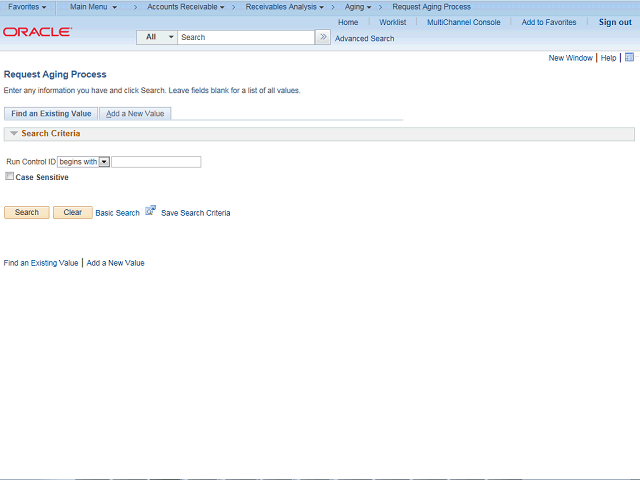Image resolution: width=640 pixels, height=480 pixels.
Task: Click Save Search Criteria link
Action: point(196,213)
